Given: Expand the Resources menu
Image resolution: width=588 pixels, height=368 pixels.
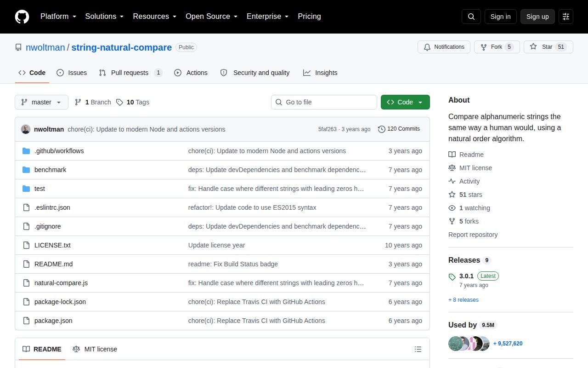Looking at the screenshot, I should pos(155,17).
